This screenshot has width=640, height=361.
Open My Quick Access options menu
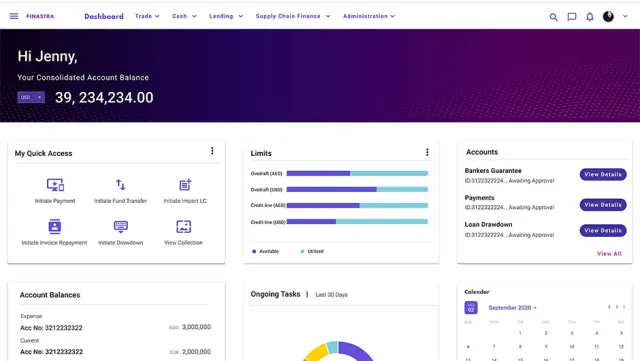pyautogui.click(x=212, y=151)
